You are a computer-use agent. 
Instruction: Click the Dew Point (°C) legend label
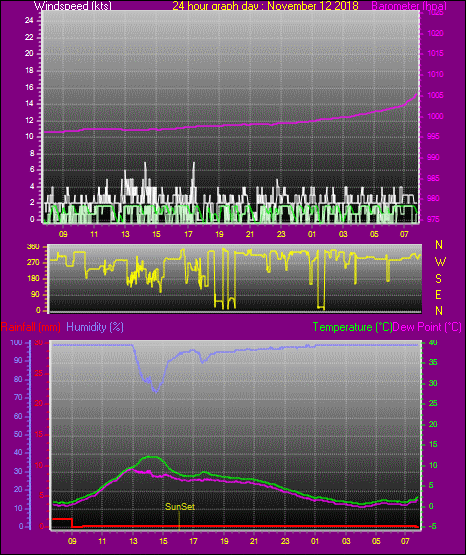pyautogui.click(x=427, y=327)
